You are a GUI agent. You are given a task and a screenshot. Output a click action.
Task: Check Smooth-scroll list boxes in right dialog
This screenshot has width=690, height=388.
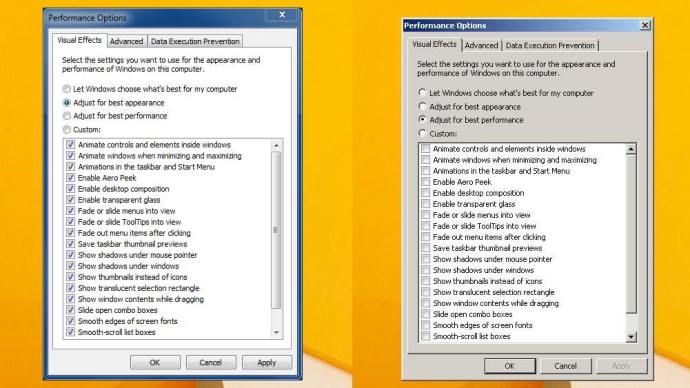(426, 336)
